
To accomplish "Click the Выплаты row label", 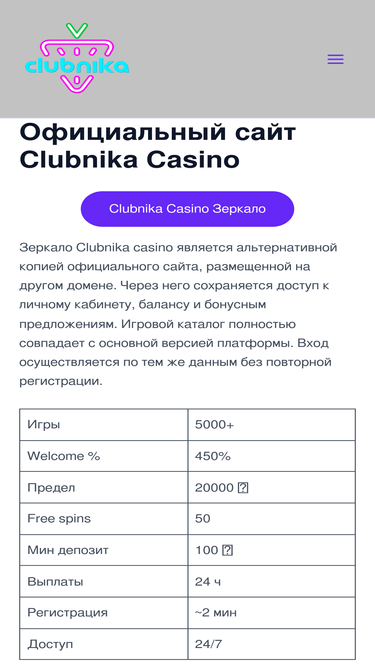I will coord(55,581).
